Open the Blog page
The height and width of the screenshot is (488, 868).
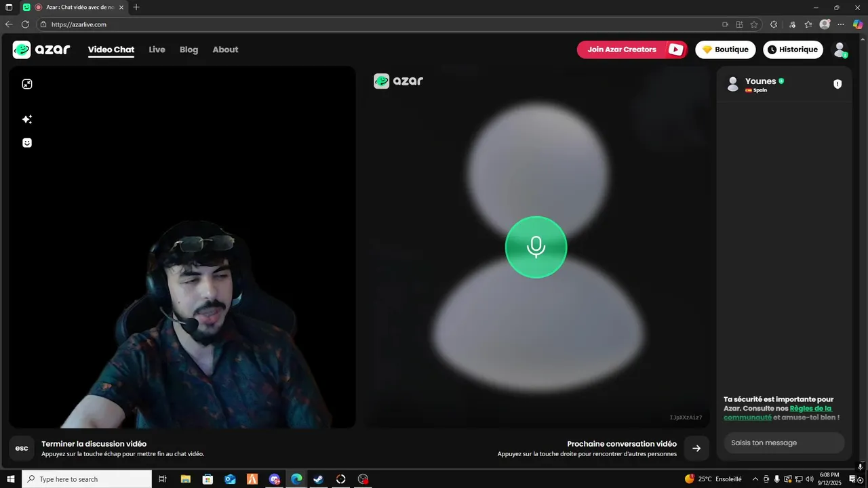click(189, 49)
